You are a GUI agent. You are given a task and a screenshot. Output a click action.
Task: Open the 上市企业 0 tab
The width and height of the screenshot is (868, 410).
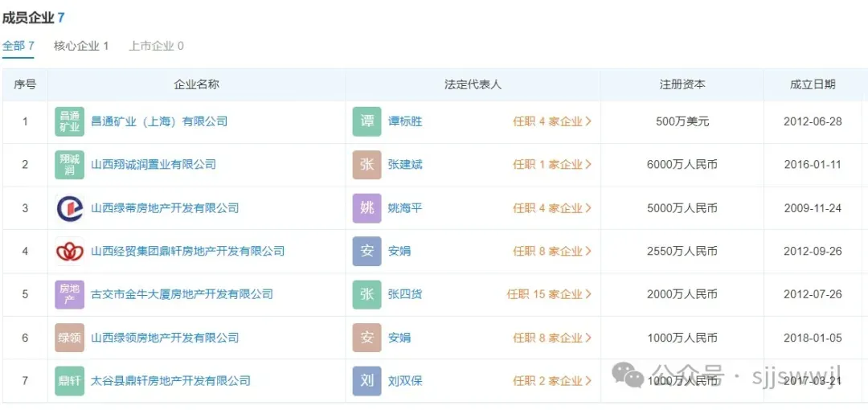pyautogui.click(x=156, y=46)
